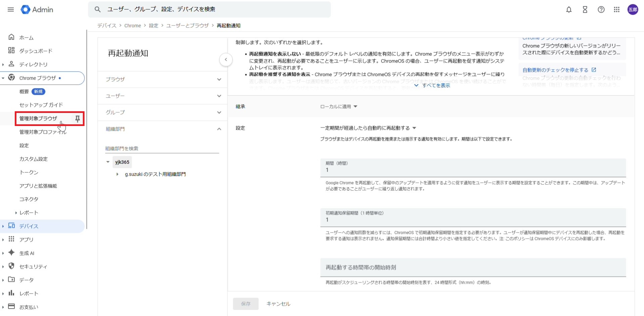This screenshot has width=644, height=316.
Task: Open the ローカルに適用 inheritance dropdown
Action: coord(339,107)
